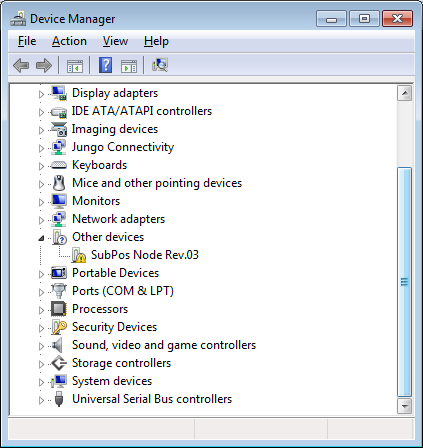The width and height of the screenshot is (423, 448).
Task: Open the Action menu
Action: tap(69, 41)
